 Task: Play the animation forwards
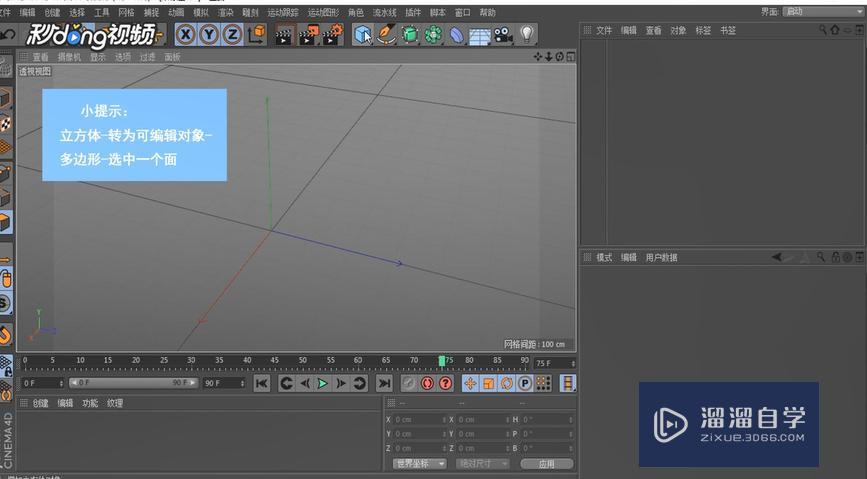pos(323,383)
